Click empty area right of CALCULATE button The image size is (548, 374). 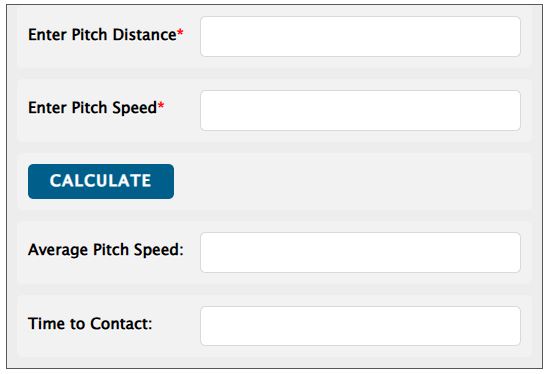[349, 181]
